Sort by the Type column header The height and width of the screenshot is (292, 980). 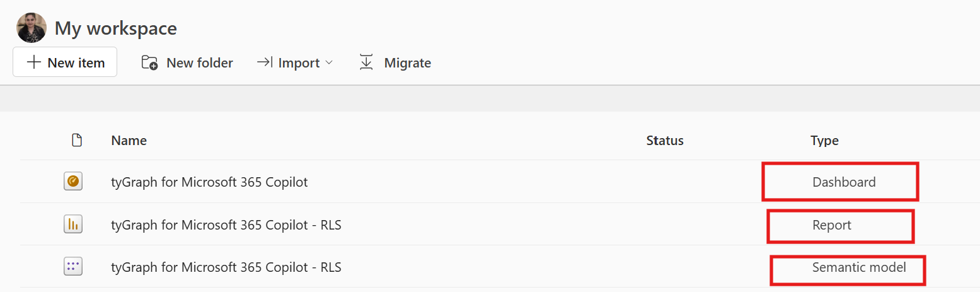point(824,140)
